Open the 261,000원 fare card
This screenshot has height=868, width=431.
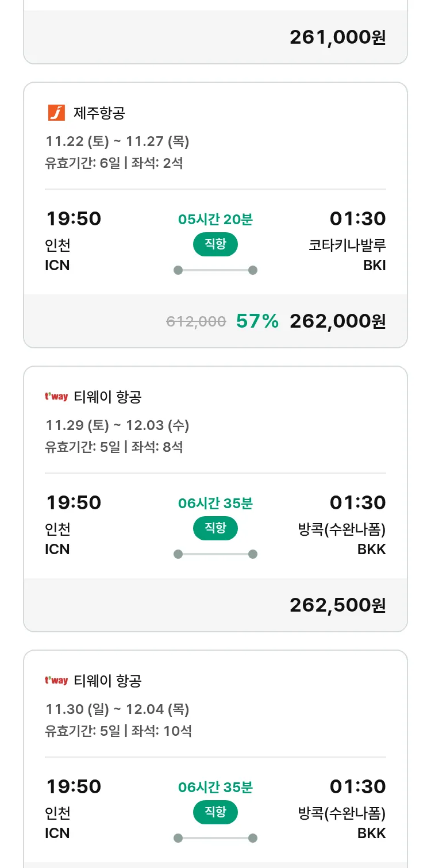(337, 37)
